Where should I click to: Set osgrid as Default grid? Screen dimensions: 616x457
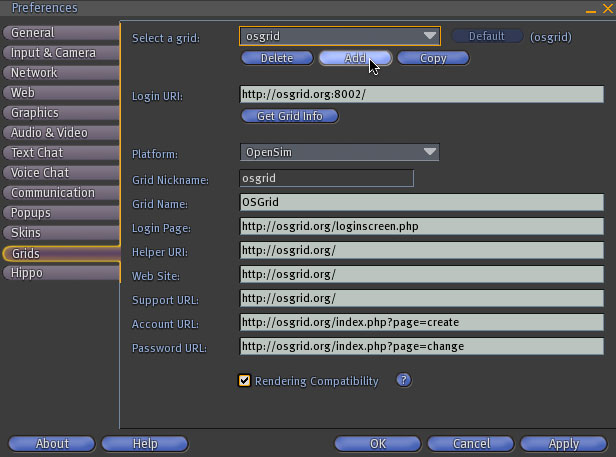487,36
